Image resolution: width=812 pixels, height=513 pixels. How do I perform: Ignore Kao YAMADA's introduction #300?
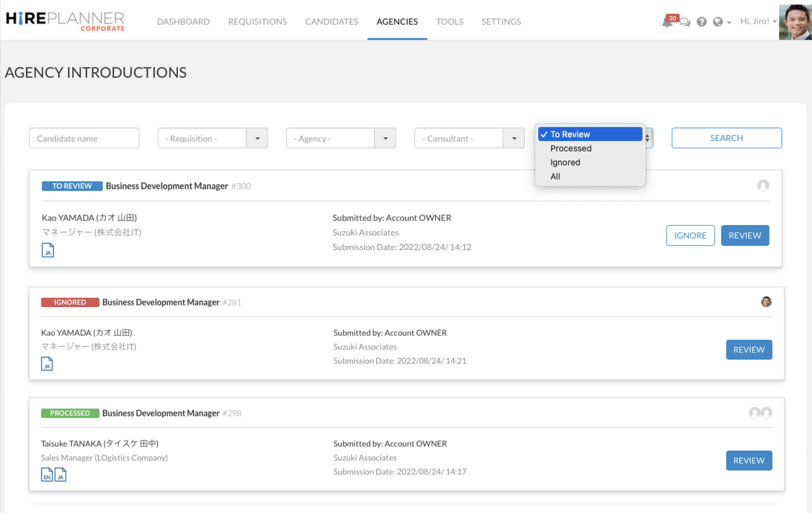click(690, 235)
